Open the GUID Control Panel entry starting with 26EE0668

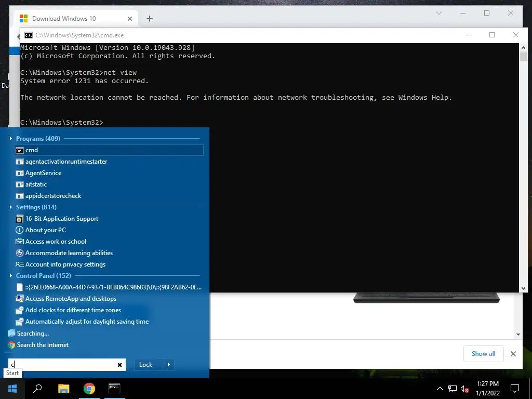109,287
